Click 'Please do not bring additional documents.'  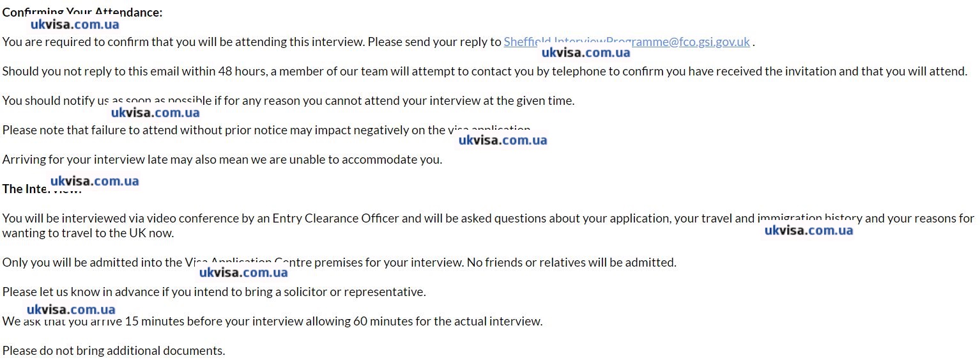click(113, 351)
